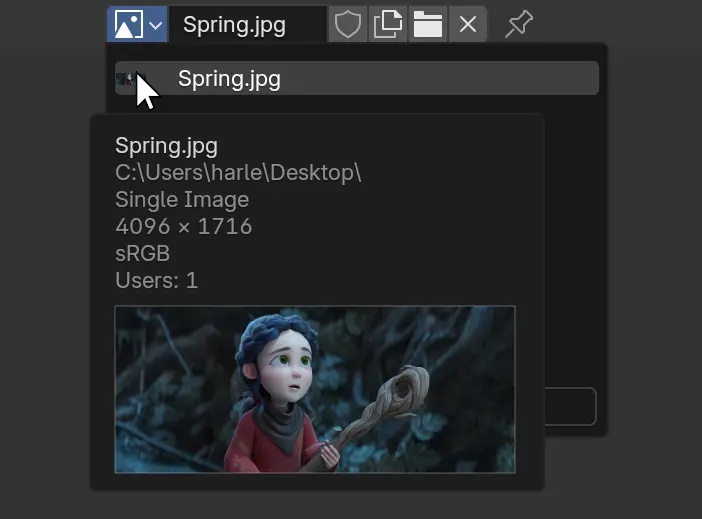Open image file via folder icon

[428, 24]
